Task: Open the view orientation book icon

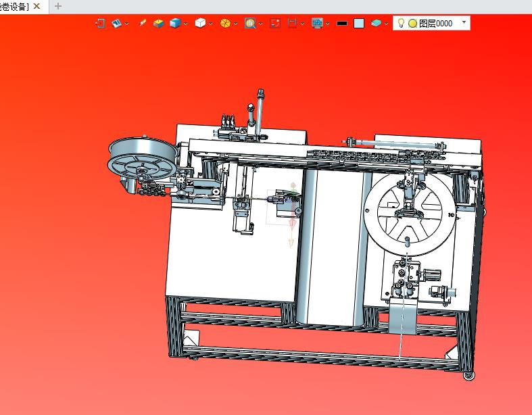Action: coord(116,24)
